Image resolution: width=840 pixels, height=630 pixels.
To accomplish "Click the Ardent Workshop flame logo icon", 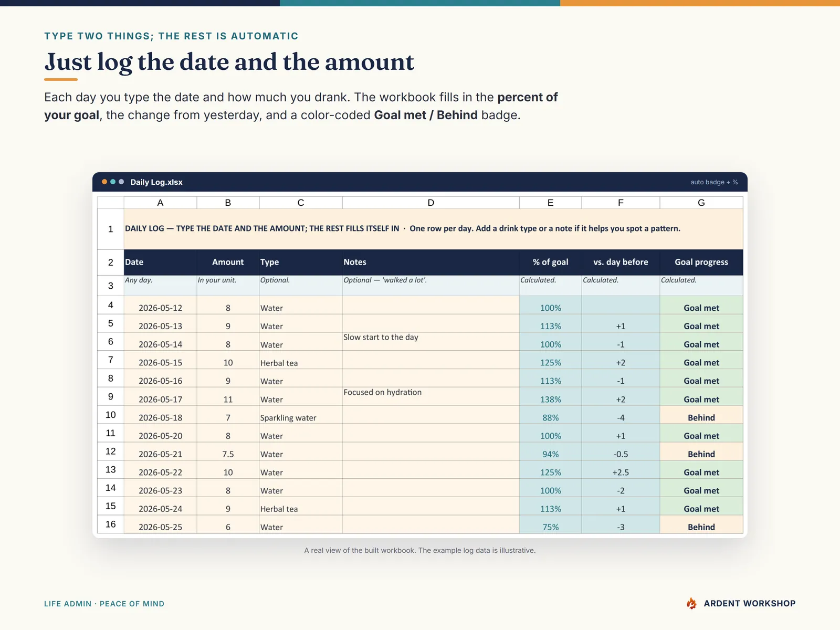I will tap(691, 603).
